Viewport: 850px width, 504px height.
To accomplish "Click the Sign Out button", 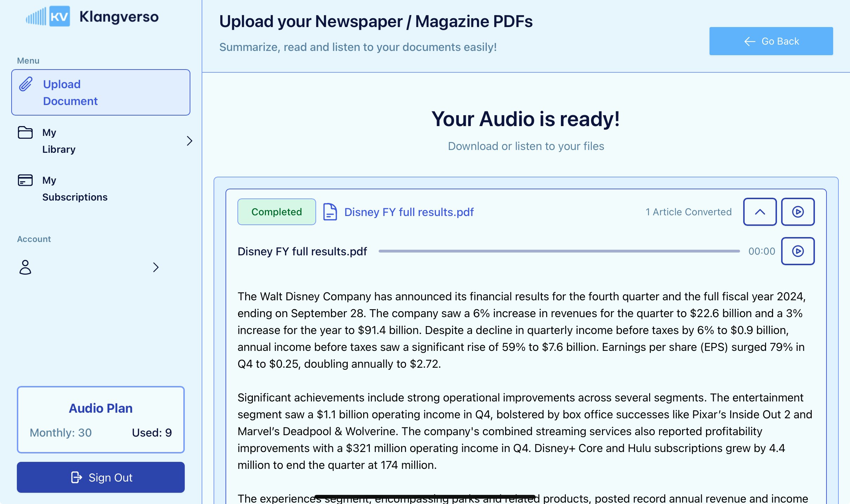I will point(100,477).
